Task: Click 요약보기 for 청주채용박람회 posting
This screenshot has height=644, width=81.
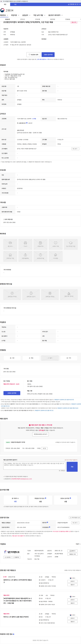Action: [x=73, y=600]
